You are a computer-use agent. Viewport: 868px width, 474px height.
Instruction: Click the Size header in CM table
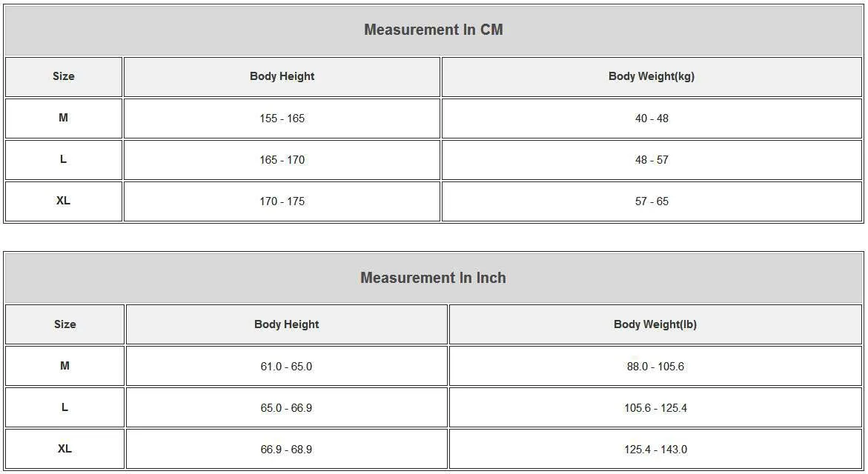(64, 76)
